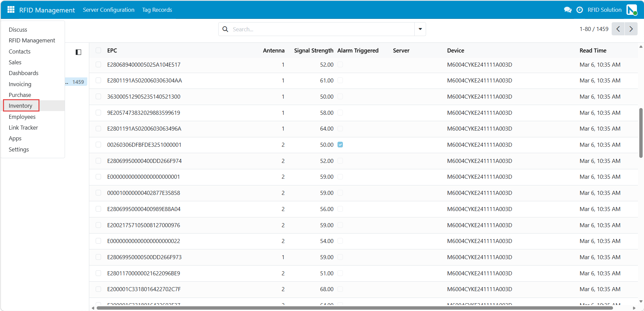Viewport: 644px width, 311px height.
Task: Select row E280689400005025A104E517
Action: 98,65
